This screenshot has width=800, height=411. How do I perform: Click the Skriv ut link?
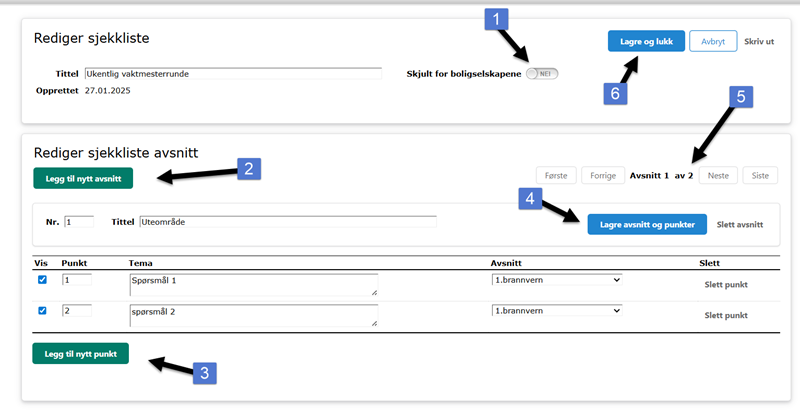point(760,41)
